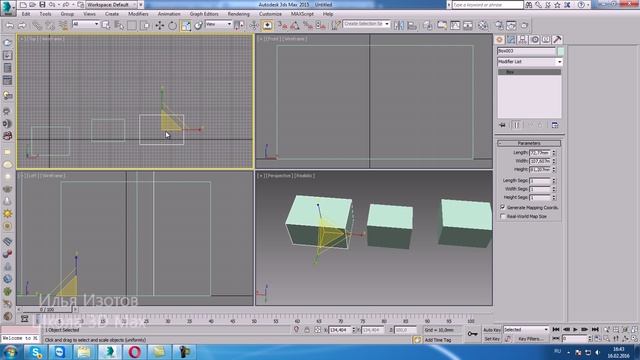640x360 pixels.
Task: Switch to the Motion command panel tab
Action: pyautogui.click(x=534, y=40)
